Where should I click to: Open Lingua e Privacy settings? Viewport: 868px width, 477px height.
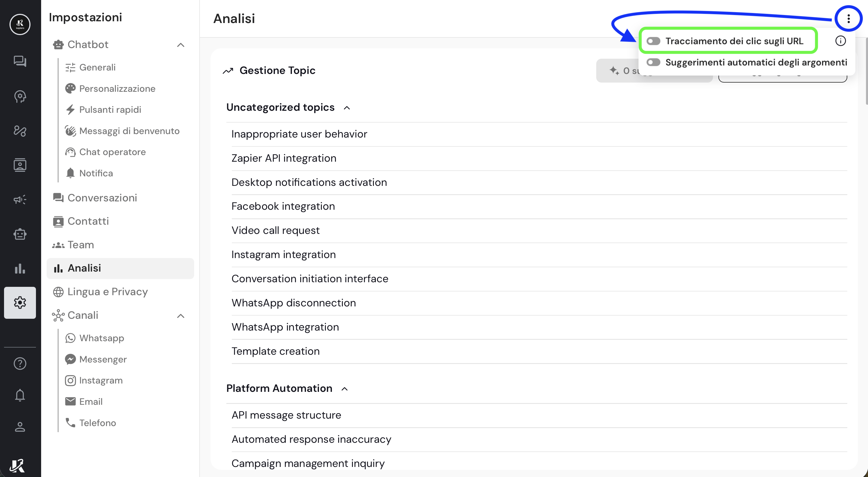tap(107, 292)
